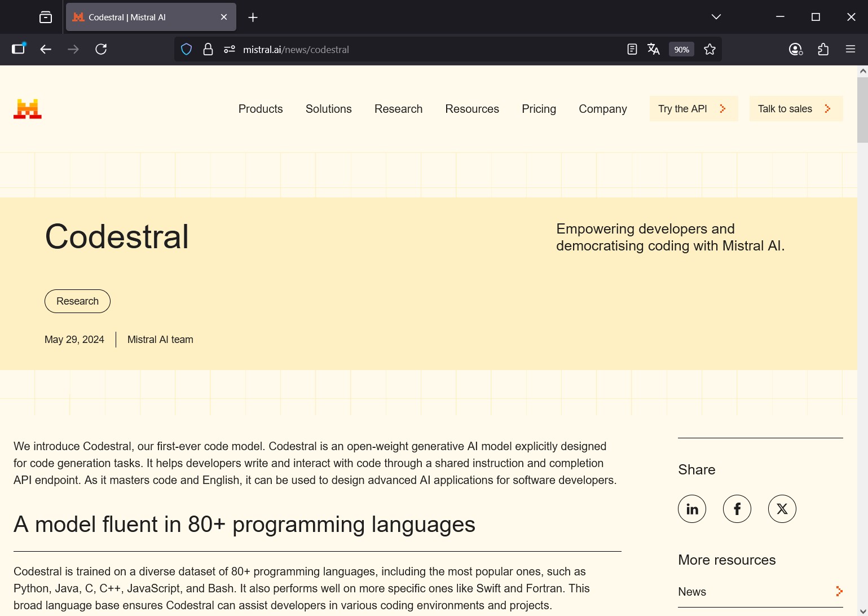Image resolution: width=868 pixels, height=616 pixels.
Task: Close the Codestral tab
Action: [224, 17]
